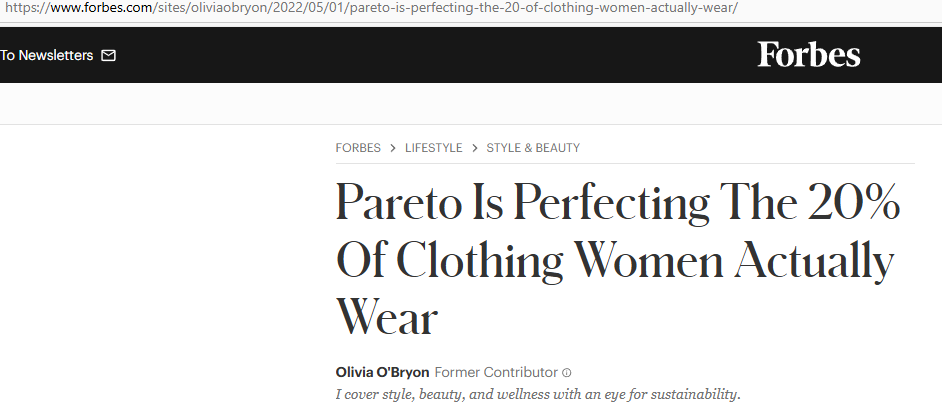Screen dimensions: 942x406
Task: Click the Forbes logo in the header
Action: tap(809, 55)
